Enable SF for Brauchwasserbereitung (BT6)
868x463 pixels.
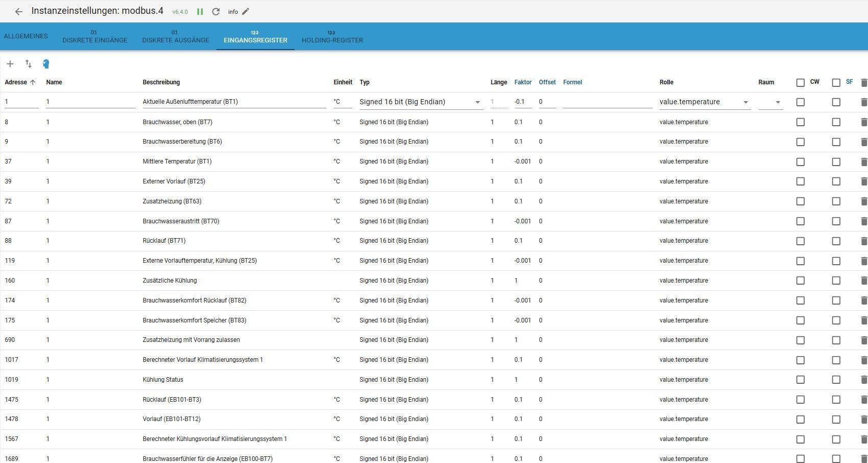click(836, 142)
